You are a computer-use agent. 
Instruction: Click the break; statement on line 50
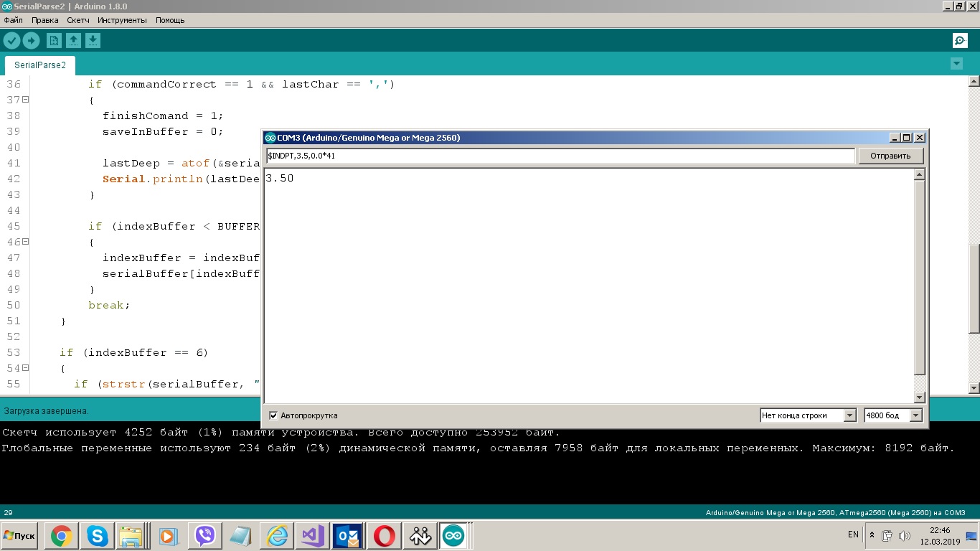[109, 305]
